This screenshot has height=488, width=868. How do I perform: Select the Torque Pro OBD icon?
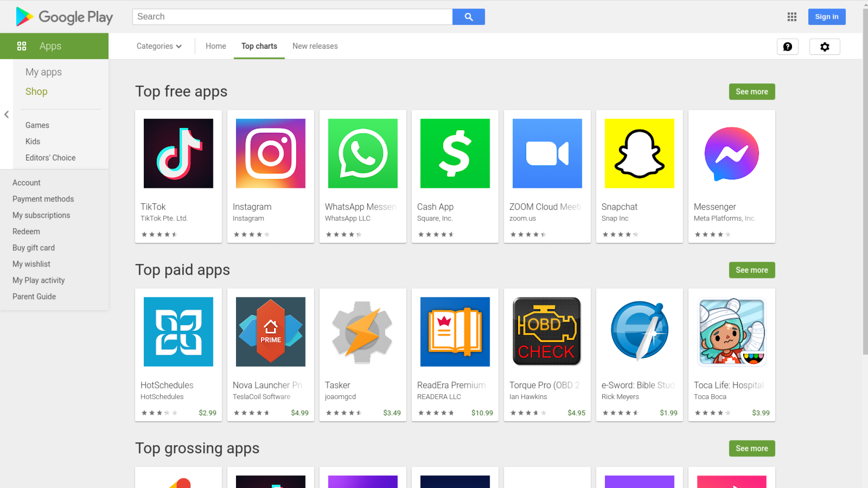pyautogui.click(x=547, y=332)
